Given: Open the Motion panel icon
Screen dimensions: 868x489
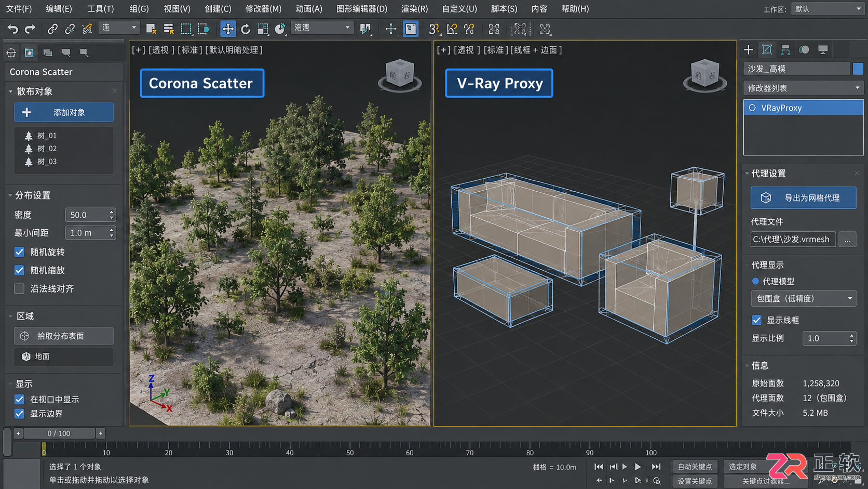Looking at the screenshot, I should click(804, 50).
